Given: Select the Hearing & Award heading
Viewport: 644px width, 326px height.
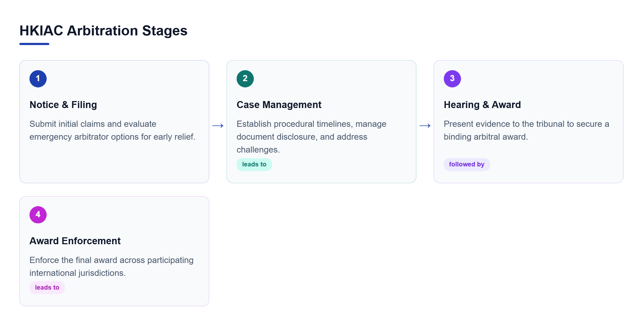Looking at the screenshot, I should [x=482, y=105].
